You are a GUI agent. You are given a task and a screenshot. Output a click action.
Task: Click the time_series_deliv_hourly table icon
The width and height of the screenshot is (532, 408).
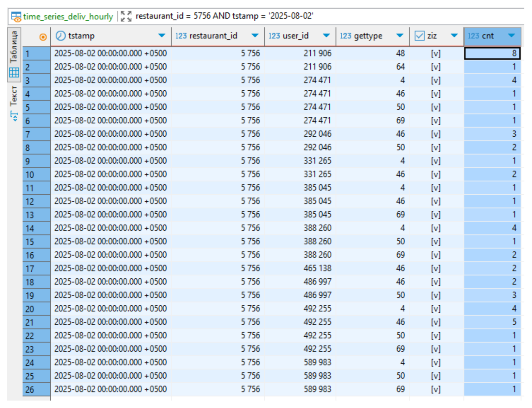coord(16,16)
